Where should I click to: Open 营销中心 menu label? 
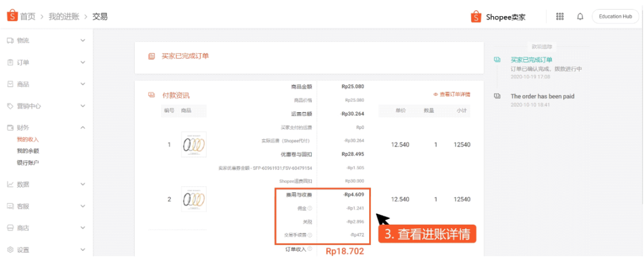pos(29,106)
